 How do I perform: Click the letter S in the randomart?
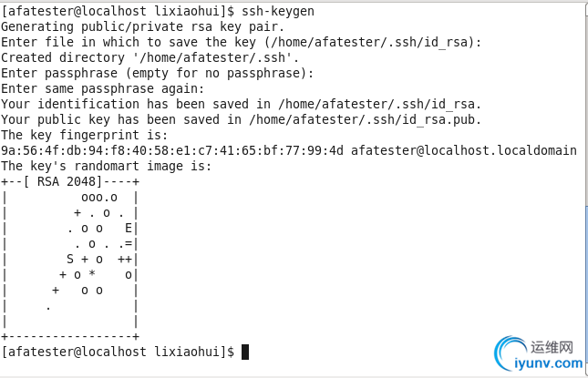point(70,259)
